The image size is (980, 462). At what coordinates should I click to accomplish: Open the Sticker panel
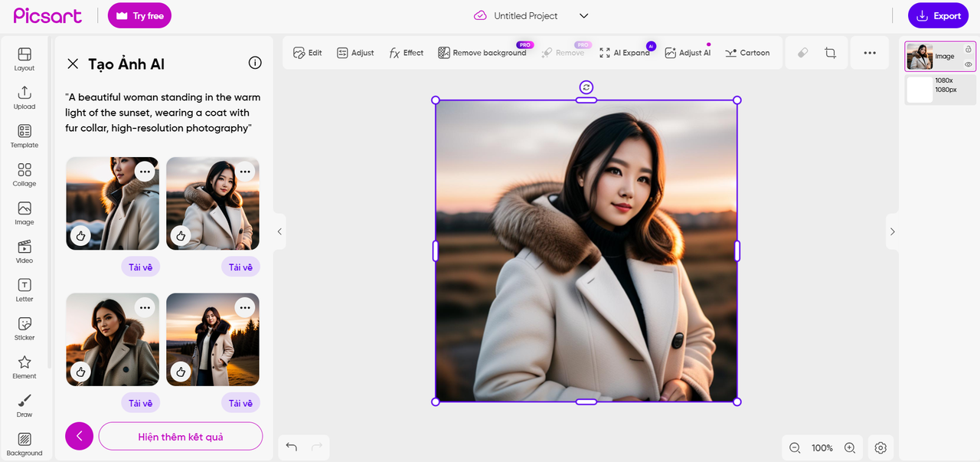tap(24, 328)
